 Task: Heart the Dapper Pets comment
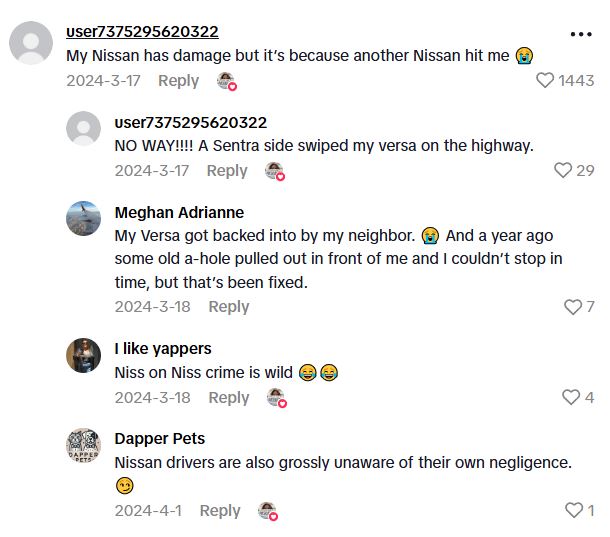573,510
